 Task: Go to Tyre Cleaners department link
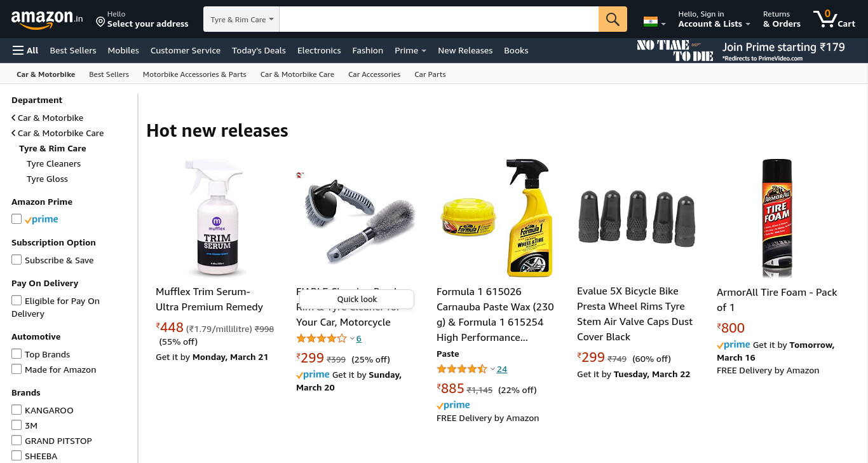53,163
